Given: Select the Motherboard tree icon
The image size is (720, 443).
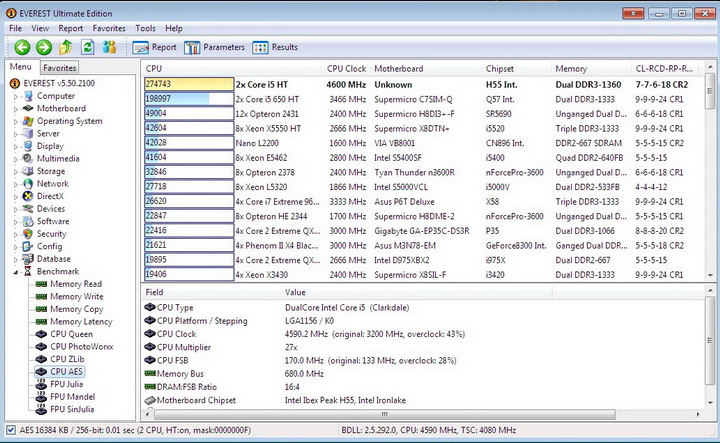Looking at the screenshot, I should (x=28, y=108).
